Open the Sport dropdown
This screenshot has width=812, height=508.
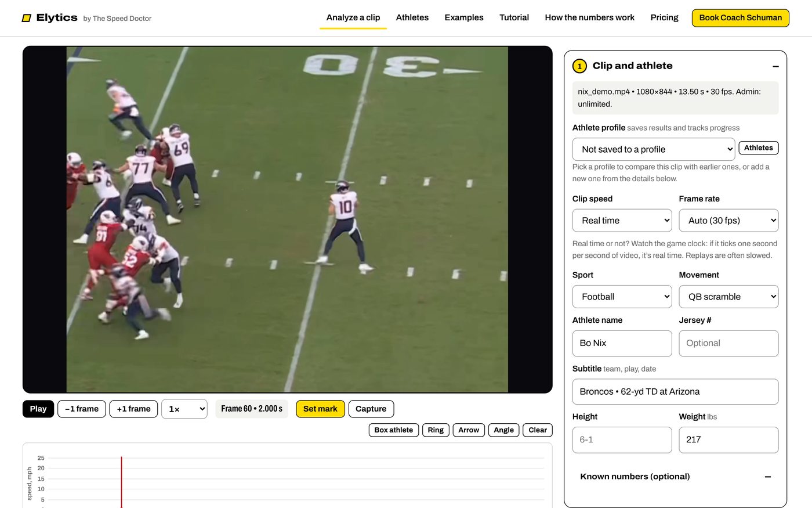(622, 297)
